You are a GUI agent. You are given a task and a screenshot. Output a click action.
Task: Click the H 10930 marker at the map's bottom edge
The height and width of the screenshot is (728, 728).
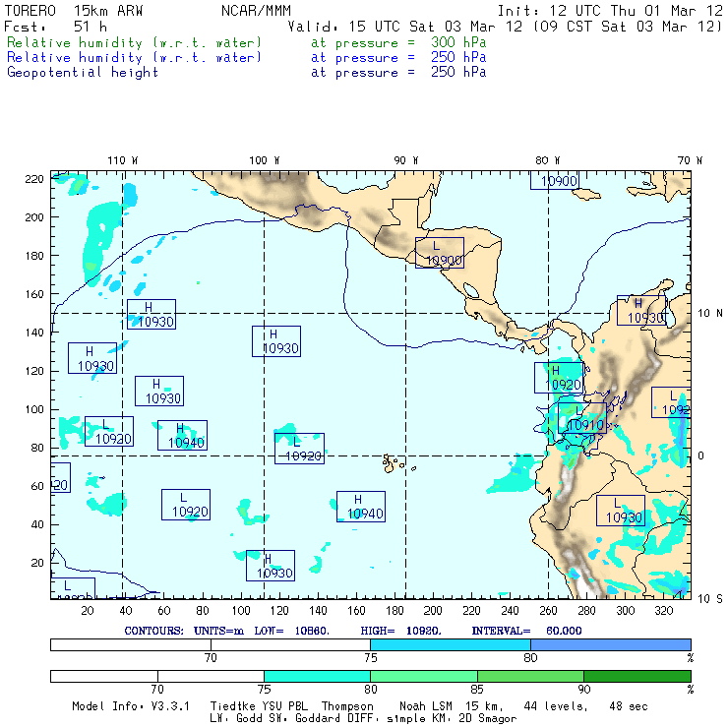pyautogui.click(x=271, y=566)
